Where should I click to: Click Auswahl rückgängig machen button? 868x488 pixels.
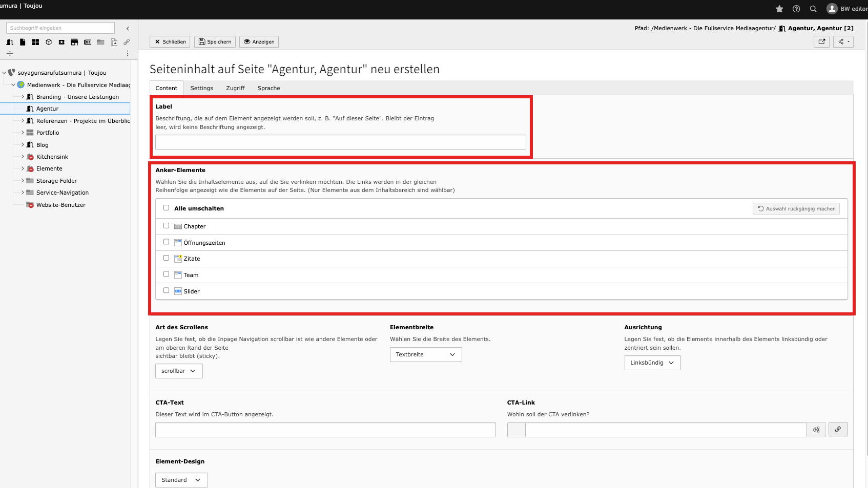(x=796, y=208)
